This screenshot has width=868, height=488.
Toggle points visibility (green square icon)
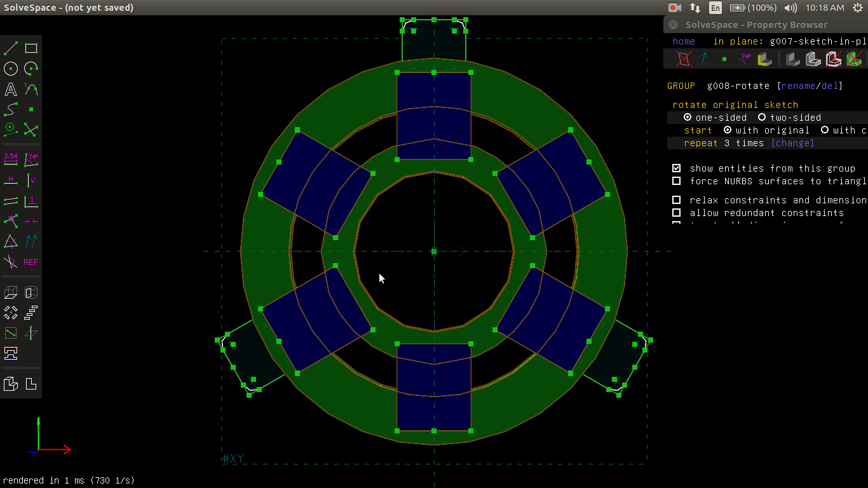click(x=724, y=59)
